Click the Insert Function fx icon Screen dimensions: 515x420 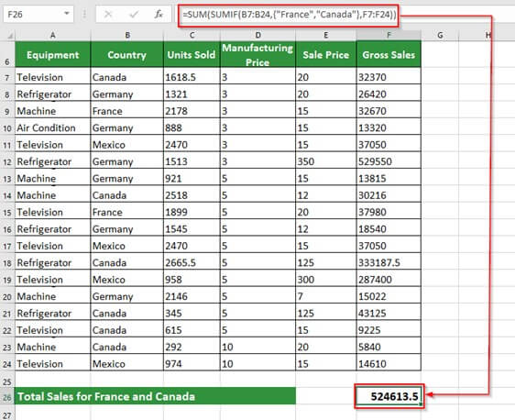[159, 14]
